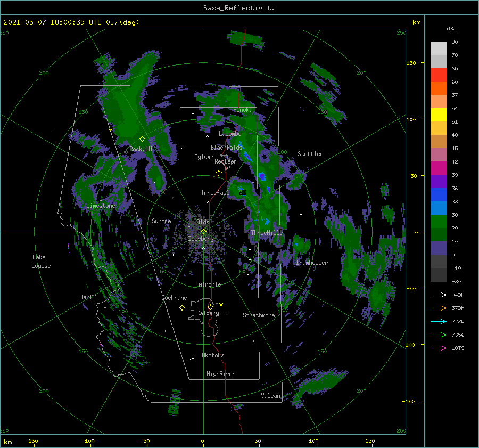Click the yellow diamond marker below RedDeer
The image size is (479, 448).
[x=219, y=173]
